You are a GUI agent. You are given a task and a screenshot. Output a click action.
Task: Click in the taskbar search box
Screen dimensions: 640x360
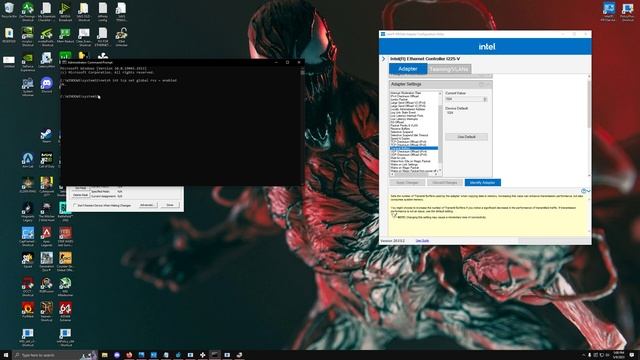point(55,355)
